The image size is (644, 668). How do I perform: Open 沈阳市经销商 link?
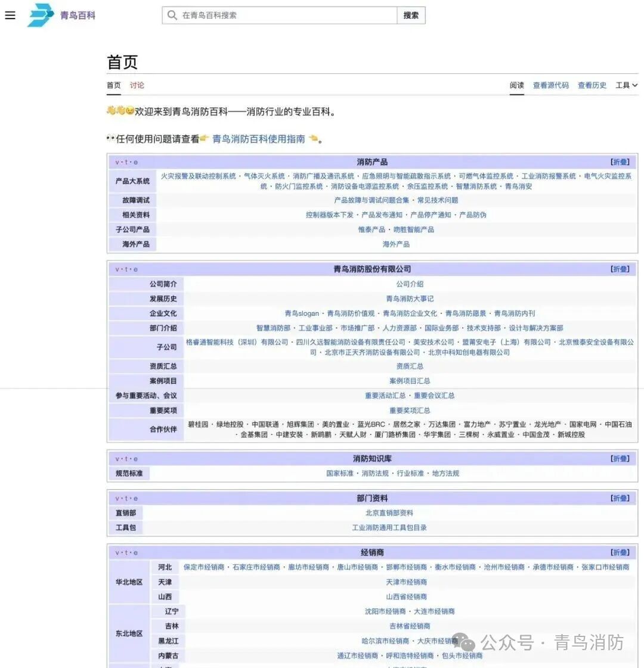pyautogui.click(x=385, y=611)
